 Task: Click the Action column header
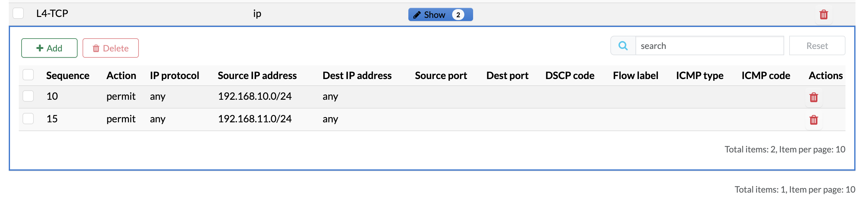pyautogui.click(x=121, y=75)
